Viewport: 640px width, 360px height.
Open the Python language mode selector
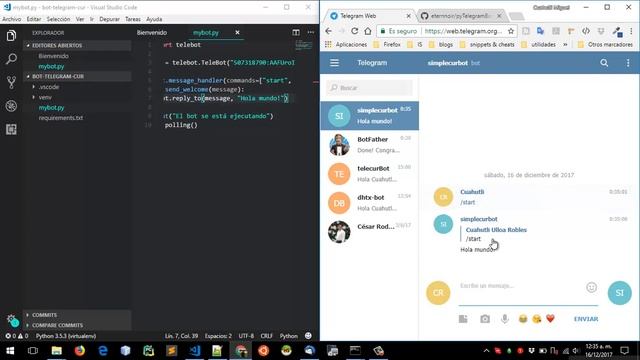click(289, 336)
